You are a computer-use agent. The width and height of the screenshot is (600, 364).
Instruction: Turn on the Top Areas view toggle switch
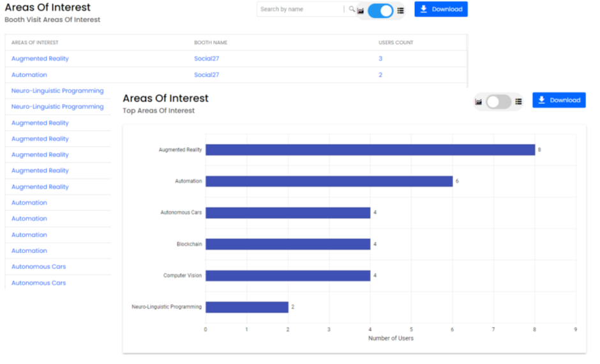point(499,101)
